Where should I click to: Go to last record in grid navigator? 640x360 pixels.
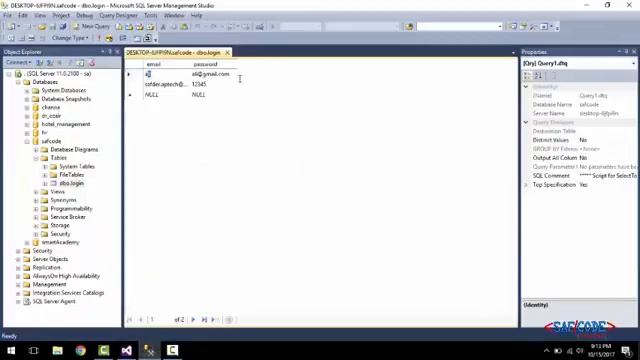(204, 320)
